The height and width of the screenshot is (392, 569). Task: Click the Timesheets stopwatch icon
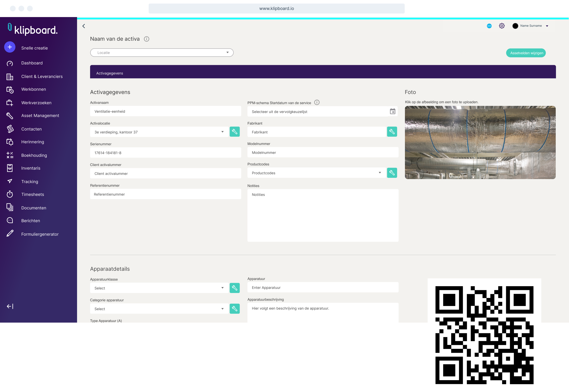tap(10, 194)
